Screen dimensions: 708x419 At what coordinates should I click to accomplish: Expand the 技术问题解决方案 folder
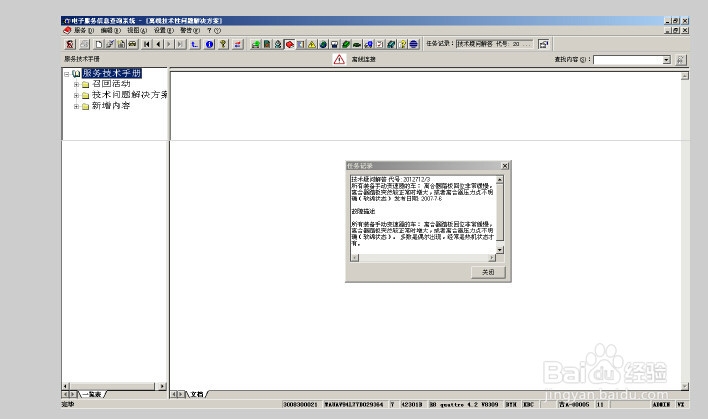pyautogui.click(x=76, y=95)
